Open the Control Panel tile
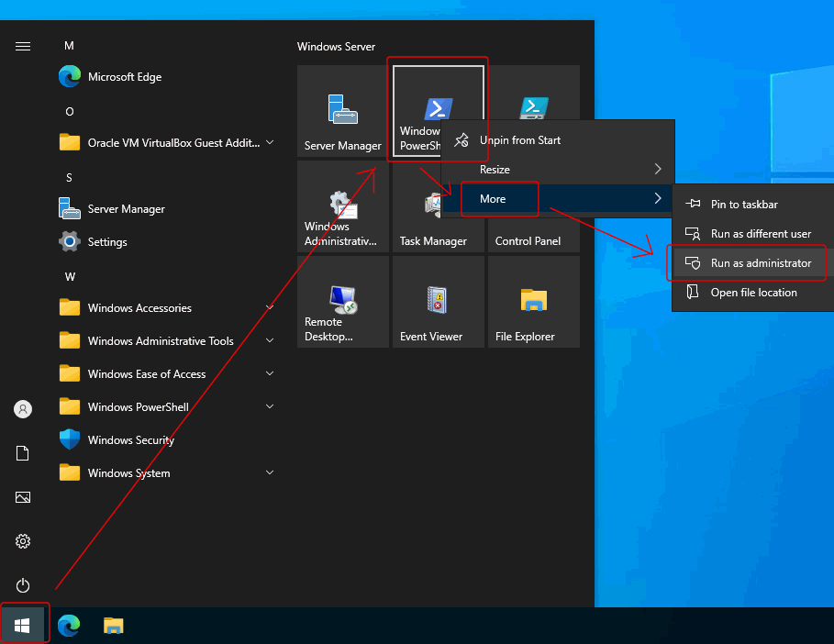The height and width of the screenshot is (644, 834). 533,235
